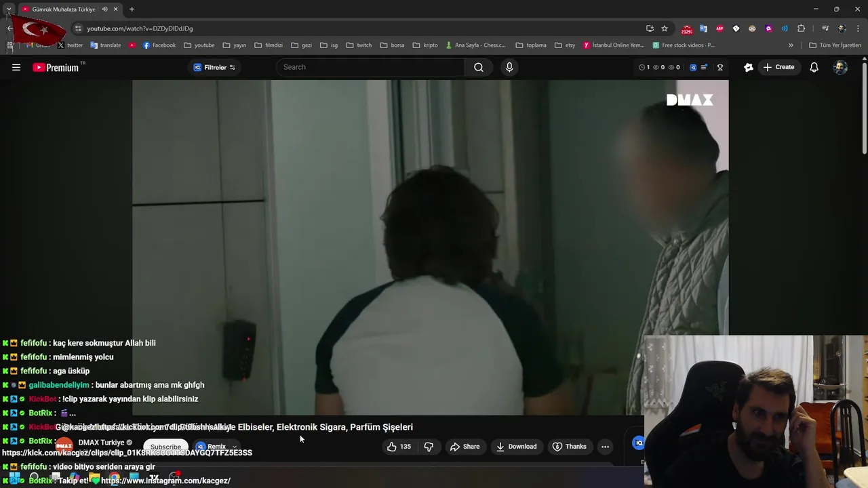868x488 pixels.
Task: Click the address bar URL
Action: point(140,28)
